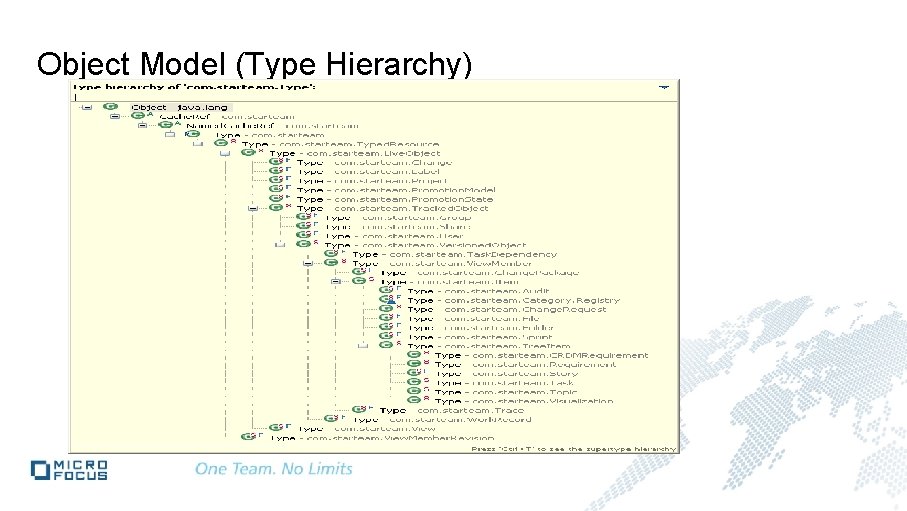
Task: Select the class icon of com.starteam.CRDMRequirement
Action: tap(414, 354)
